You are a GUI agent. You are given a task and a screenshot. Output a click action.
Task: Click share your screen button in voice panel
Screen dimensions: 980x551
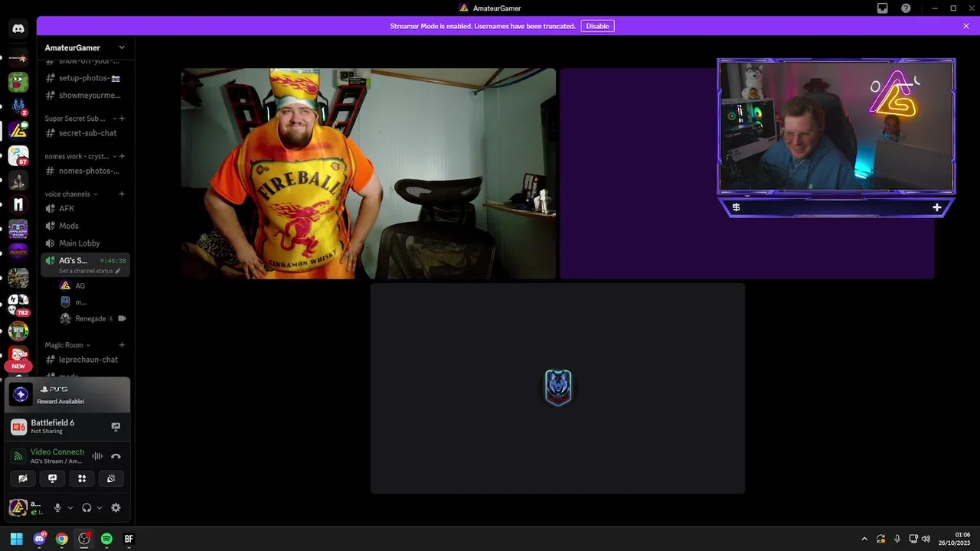click(x=52, y=478)
